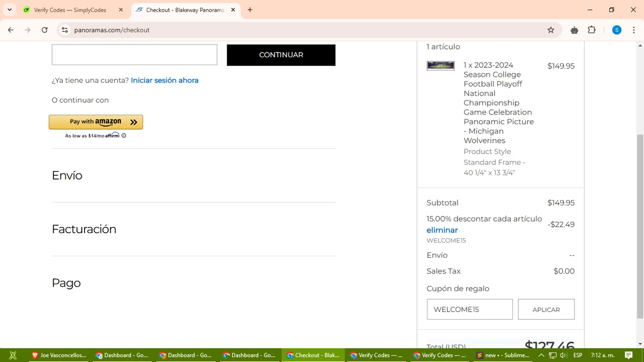This screenshot has width=644, height=362.
Task: Follow the Iniciar sesión ahora link
Action: [x=164, y=80]
